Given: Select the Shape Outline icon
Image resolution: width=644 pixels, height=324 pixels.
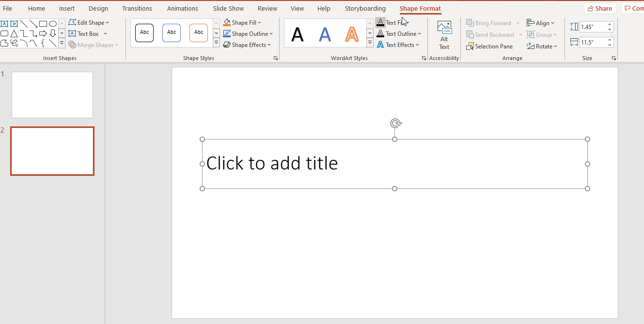Looking at the screenshot, I should [248, 33].
